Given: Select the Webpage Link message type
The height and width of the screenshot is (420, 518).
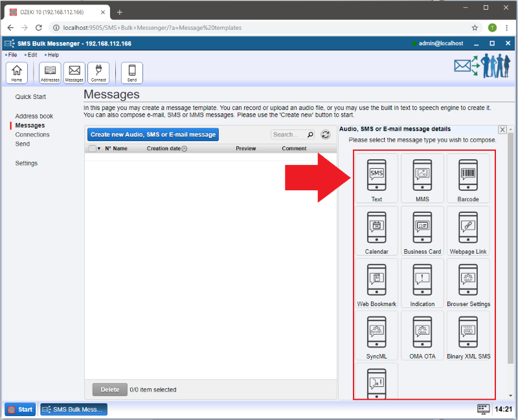Looking at the screenshot, I should pyautogui.click(x=467, y=230).
